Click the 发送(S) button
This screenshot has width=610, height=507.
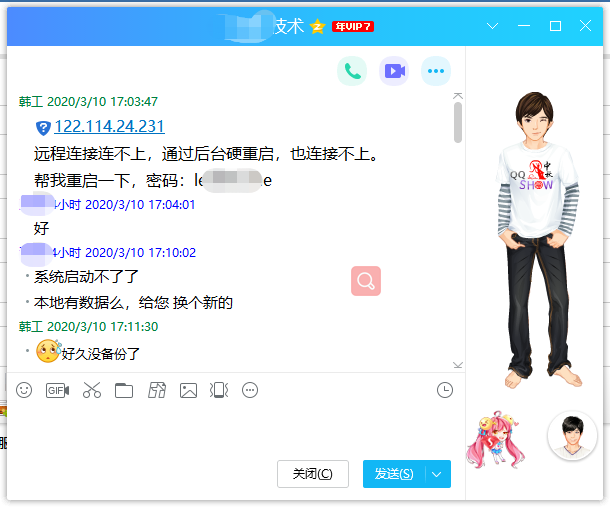point(394,474)
